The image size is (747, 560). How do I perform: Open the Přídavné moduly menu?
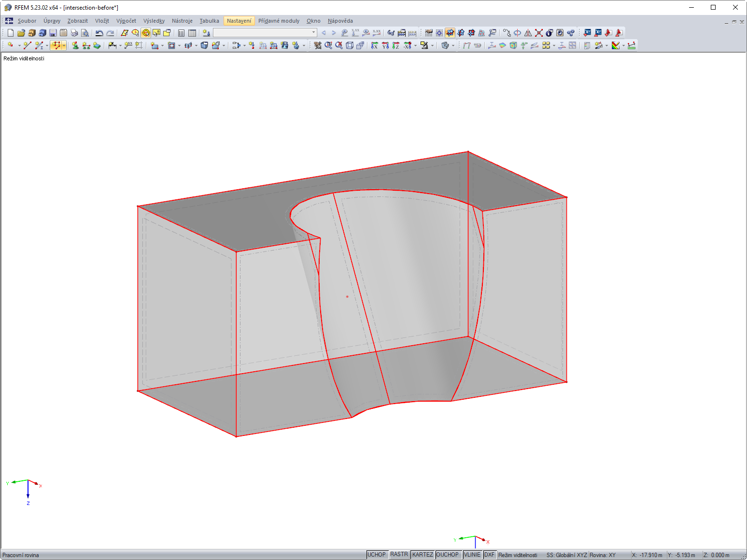tap(279, 21)
